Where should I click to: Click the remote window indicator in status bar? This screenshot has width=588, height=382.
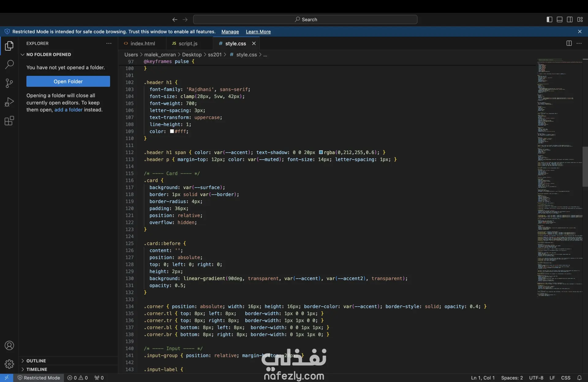(6, 378)
